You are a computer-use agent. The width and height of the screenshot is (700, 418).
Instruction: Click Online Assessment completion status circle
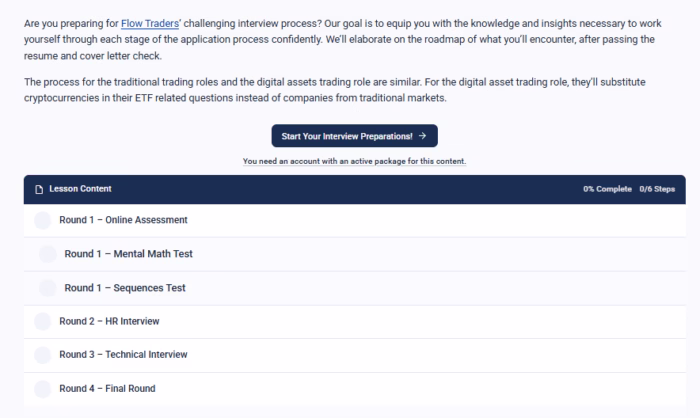[x=43, y=220]
